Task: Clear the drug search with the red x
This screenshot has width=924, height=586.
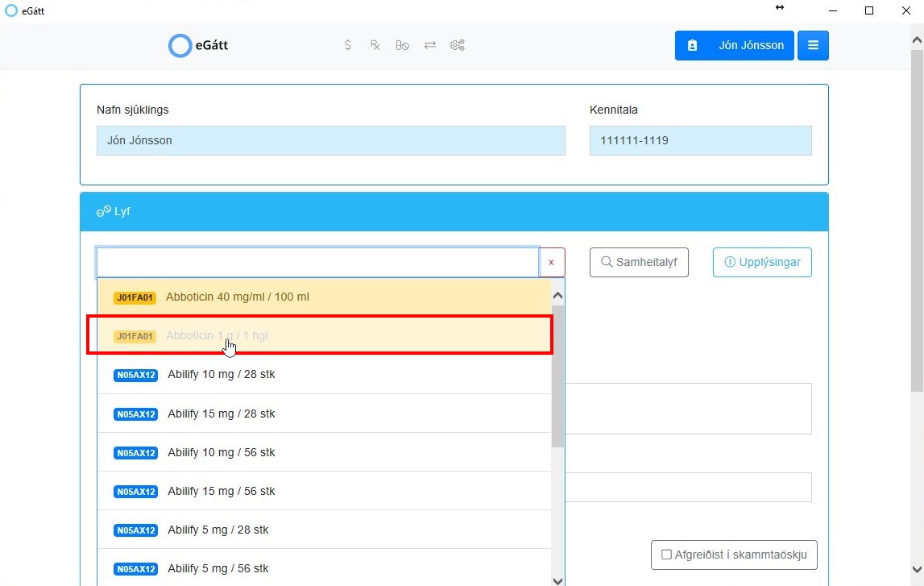Action: pos(552,262)
